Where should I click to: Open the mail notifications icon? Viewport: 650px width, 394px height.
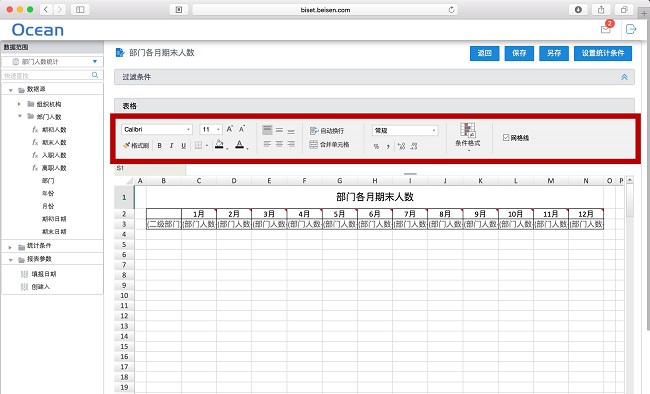tap(606, 29)
